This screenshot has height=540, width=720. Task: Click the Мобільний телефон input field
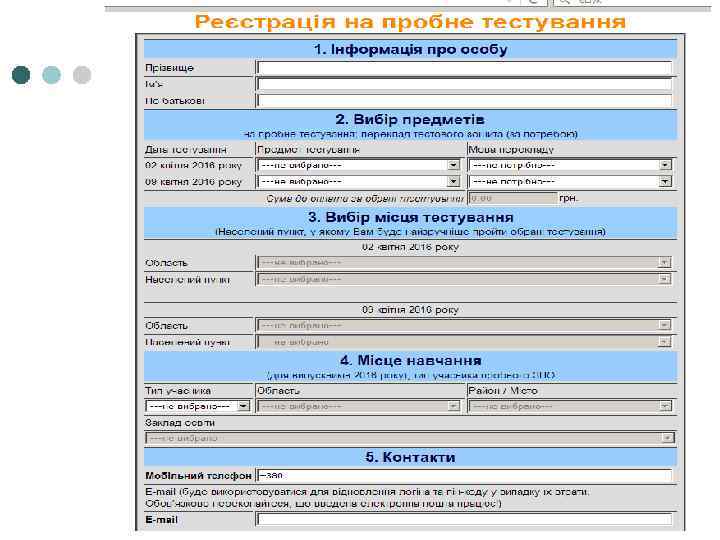pyautogui.click(x=464, y=476)
